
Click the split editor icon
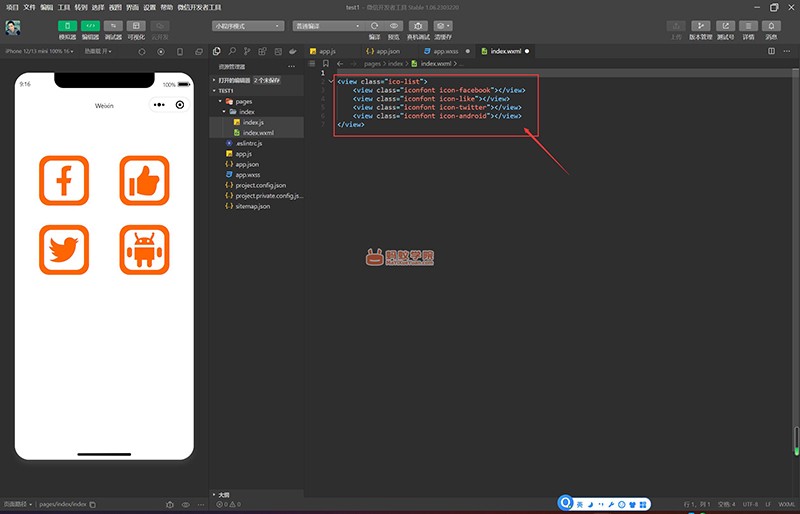[771, 51]
